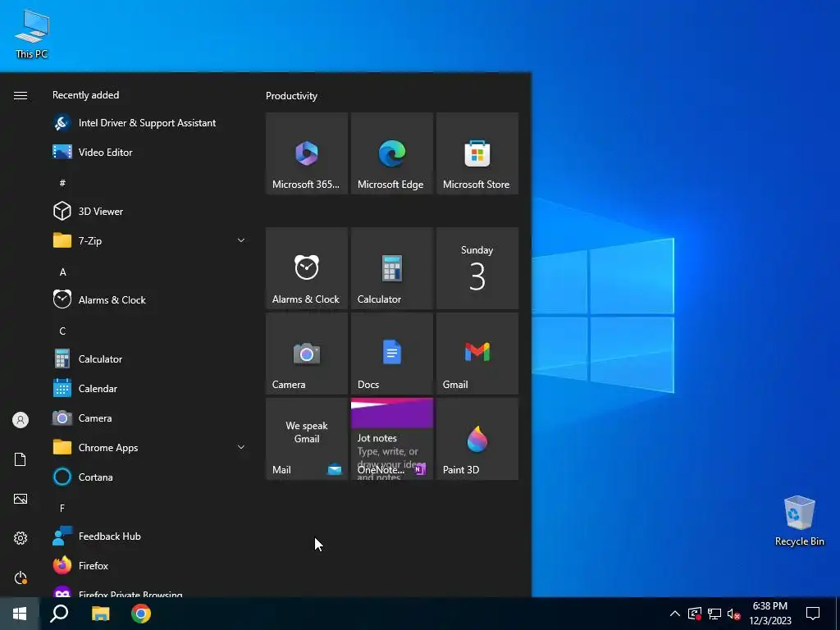Click the 'Recently added' heading
Viewport: 840px width, 630px height.
85,95
